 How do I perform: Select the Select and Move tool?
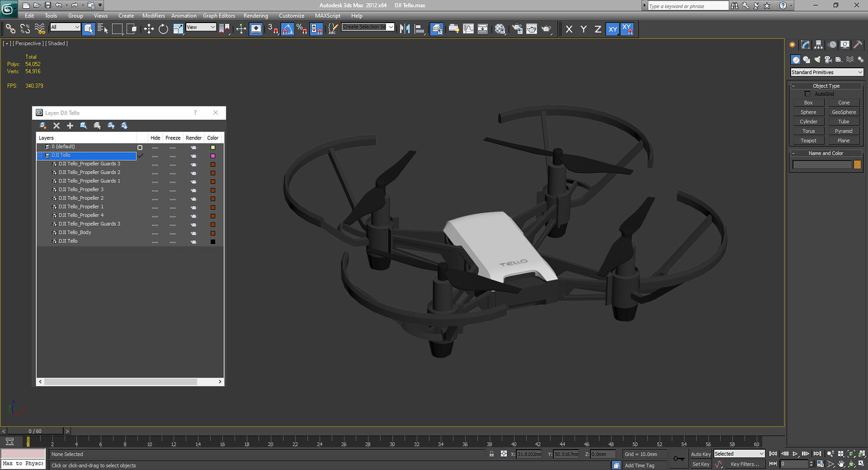pyautogui.click(x=149, y=28)
